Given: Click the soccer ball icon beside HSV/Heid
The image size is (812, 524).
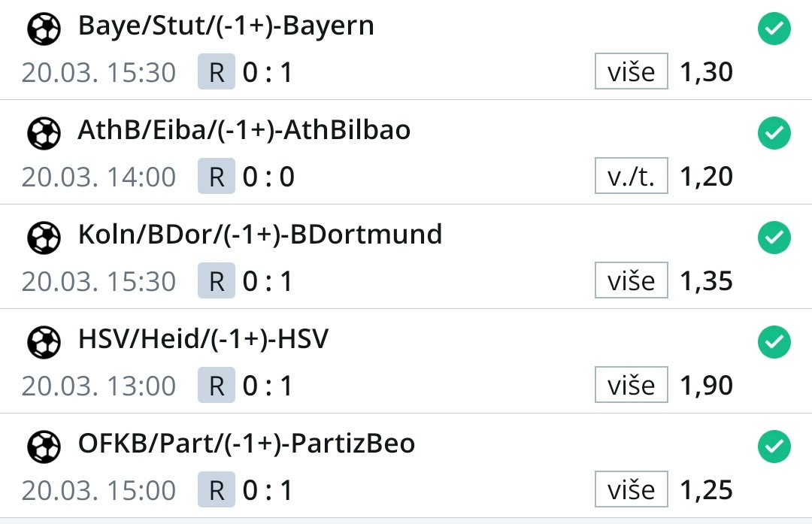Looking at the screenshot, I should tap(44, 342).
